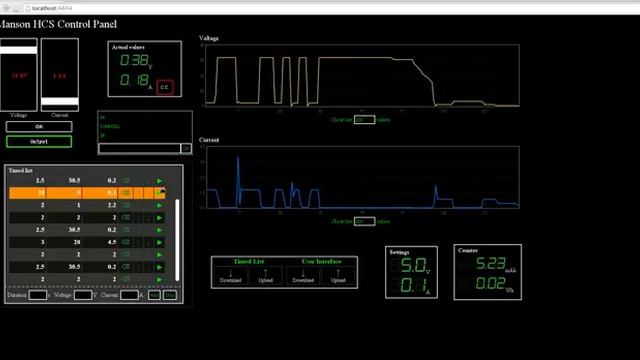Click the Current input below Timed list
Viewport: 640px width, 360px height.
click(x=129, y=295)
